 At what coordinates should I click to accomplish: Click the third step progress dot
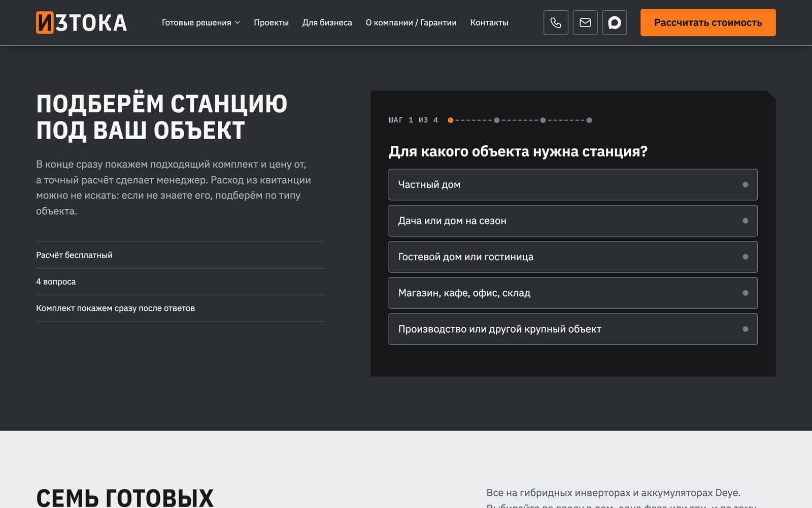(543, 120)
